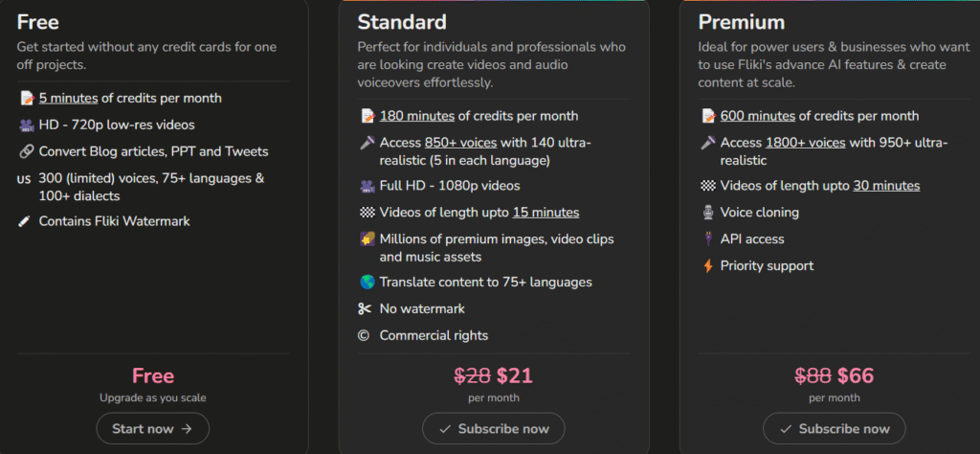The height and width of the screenshot is (454, 980).
Task: Click the "15 minutes" video length link
Action: pyautogui.click(x=546, y=212)
